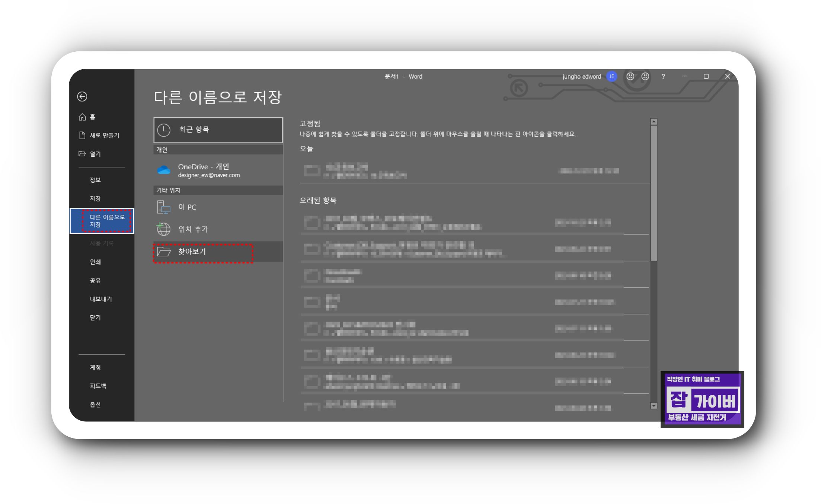Open help with the question mark
Screen dimensions: 821x504
click(x=663, y=77)
